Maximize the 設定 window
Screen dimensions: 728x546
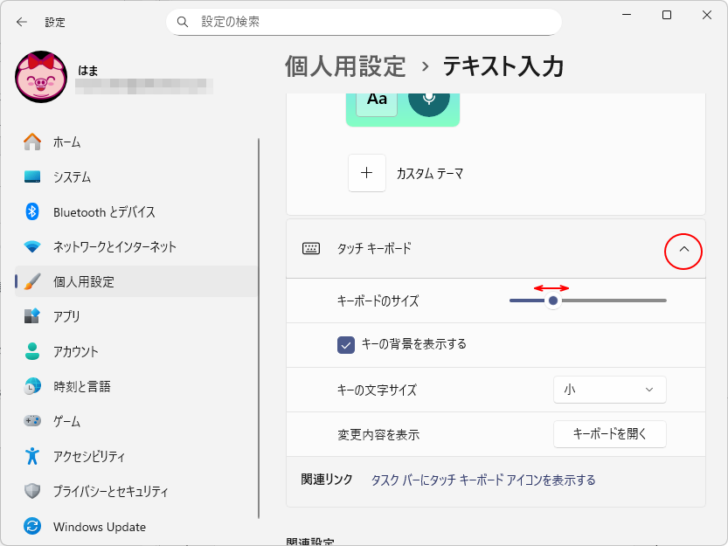(x=667, y=15)
